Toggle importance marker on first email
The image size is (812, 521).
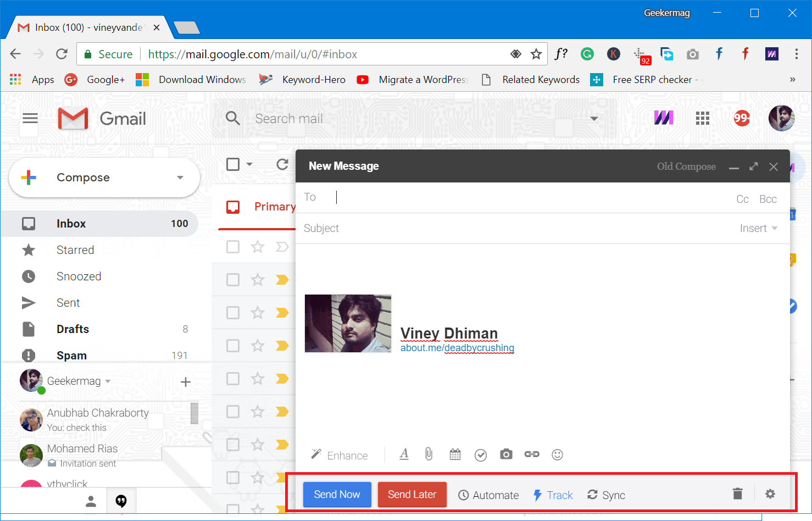(282, 247)
